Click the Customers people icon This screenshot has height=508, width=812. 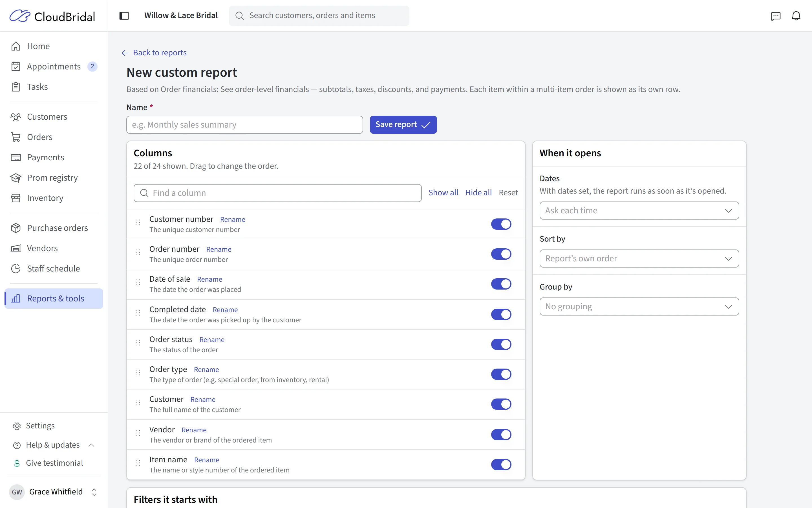[16, 117]
